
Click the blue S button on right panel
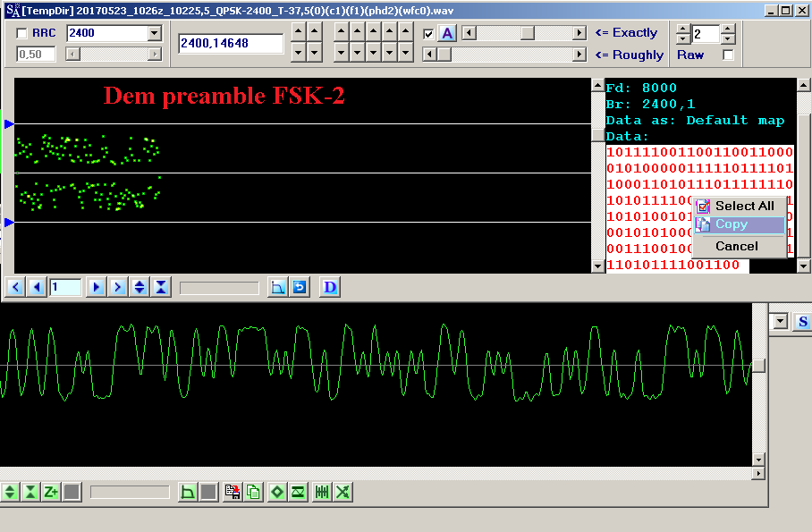click(x=803, y=321)
